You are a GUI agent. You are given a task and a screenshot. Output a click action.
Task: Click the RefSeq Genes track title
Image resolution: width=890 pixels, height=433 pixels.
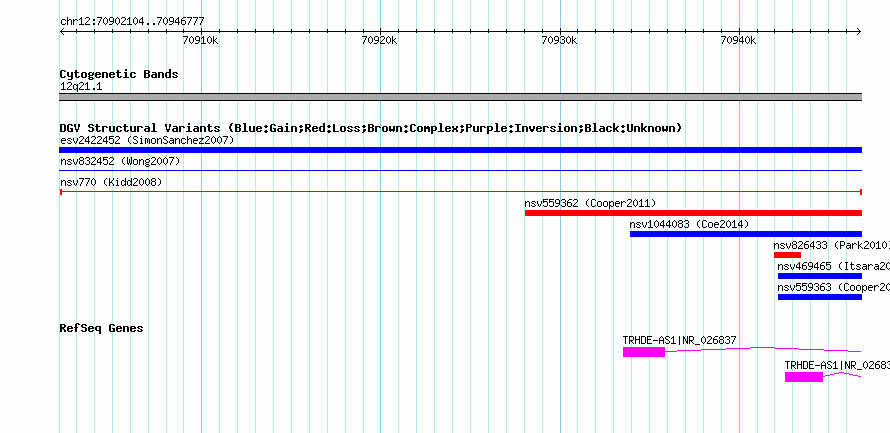pos(102,328)
